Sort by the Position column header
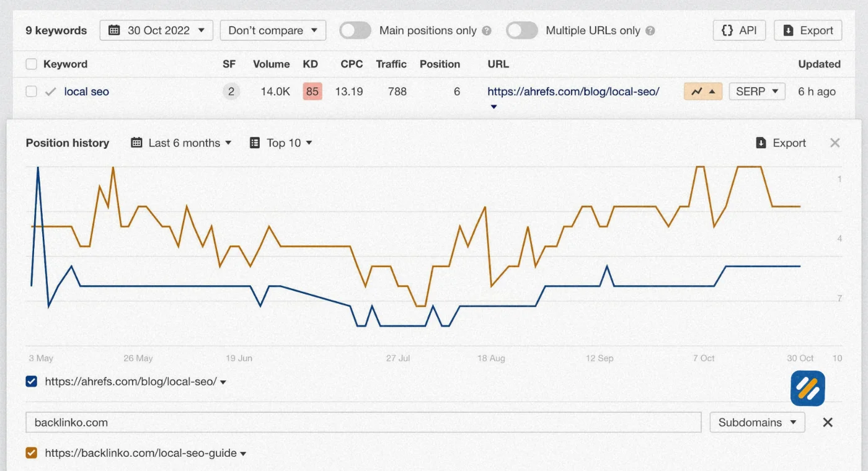The height and width of the screenshot is (471, 868). (x=440, y=64)
